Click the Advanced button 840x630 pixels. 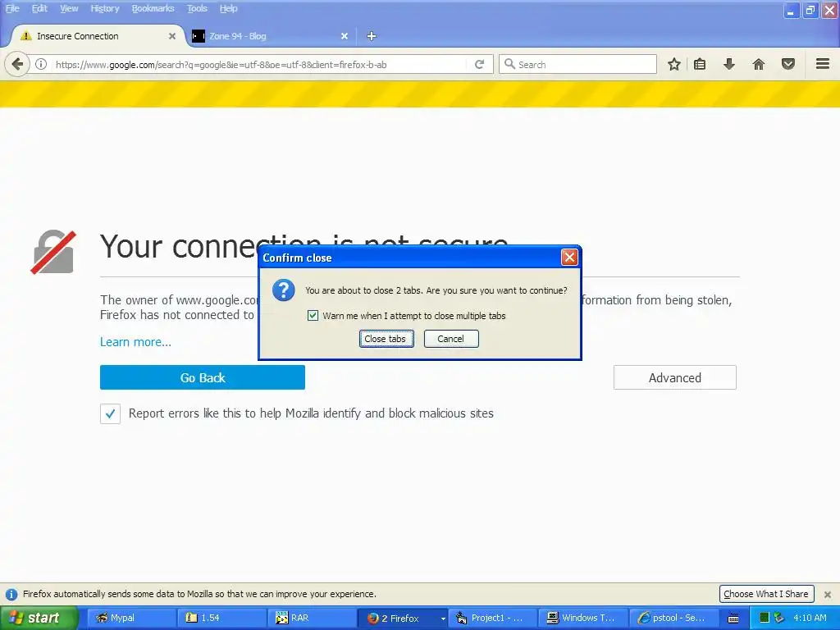click(675, 377)
